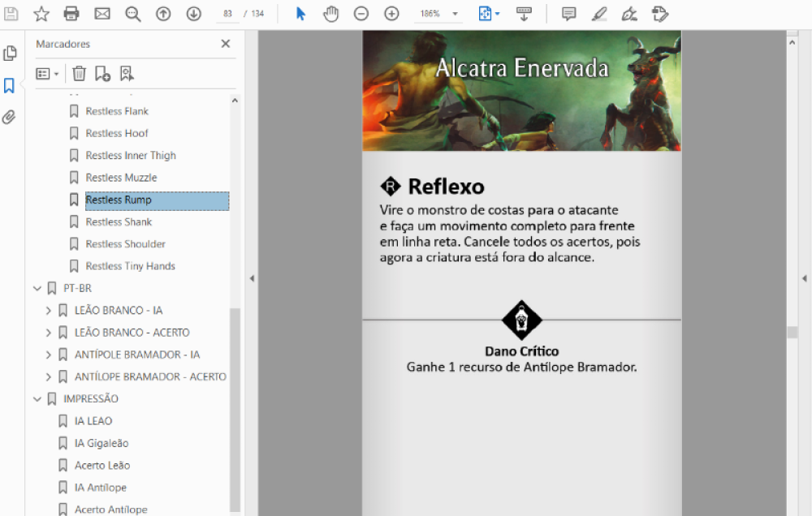Screen dimensions: 812x516
Task: Add current file to favorites star
Action: click(x=41, y=14)
